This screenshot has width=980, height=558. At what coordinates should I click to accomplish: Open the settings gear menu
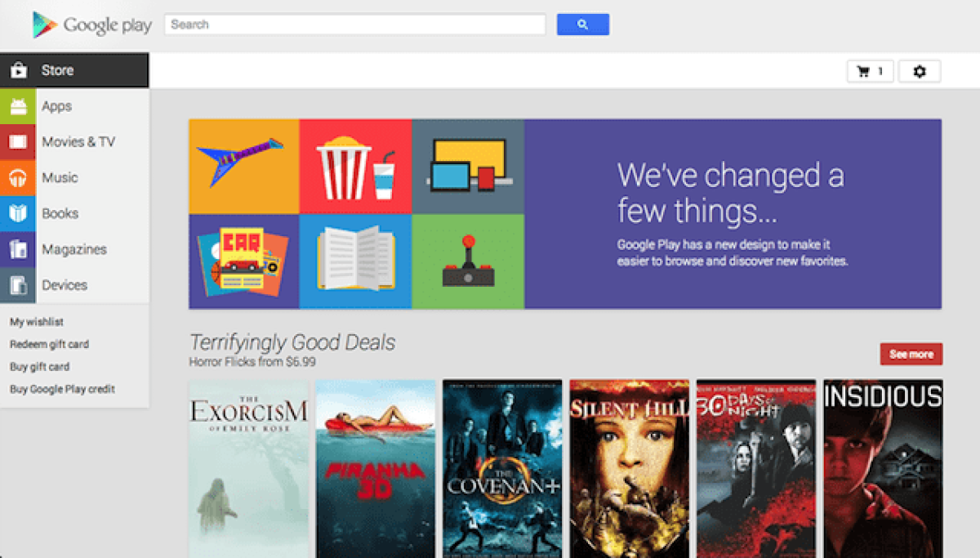click(920, 72)
